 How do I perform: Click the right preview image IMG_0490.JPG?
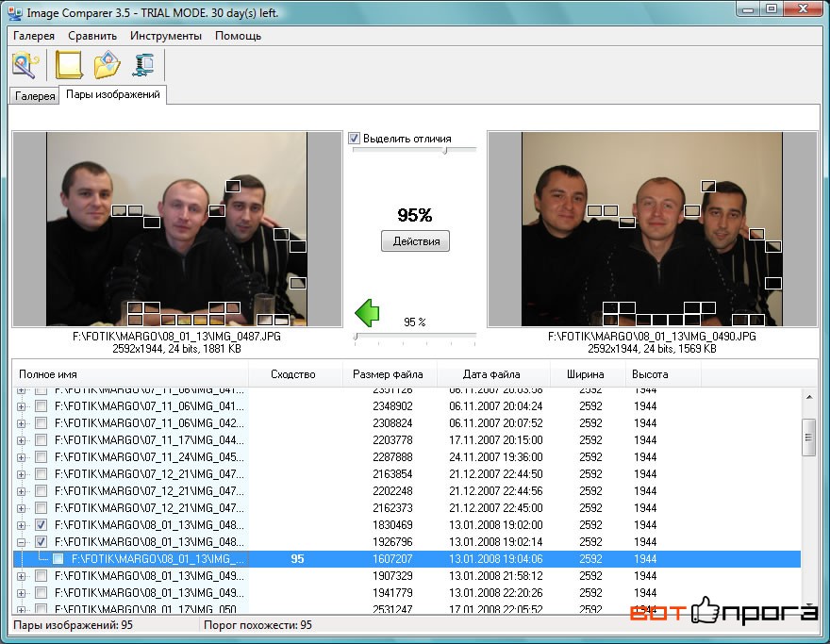point(652,228)
